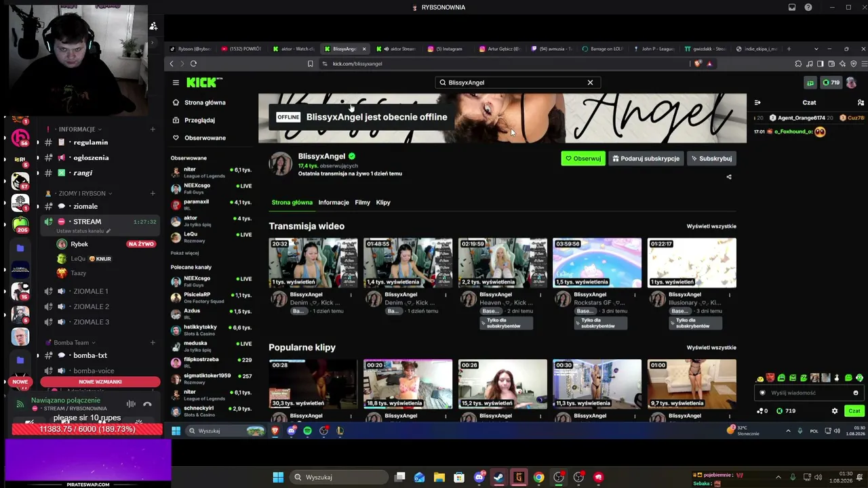Click the taskbar Wyszukaj search box
This screenshot has width=868, height=488.
coord(339,477)
